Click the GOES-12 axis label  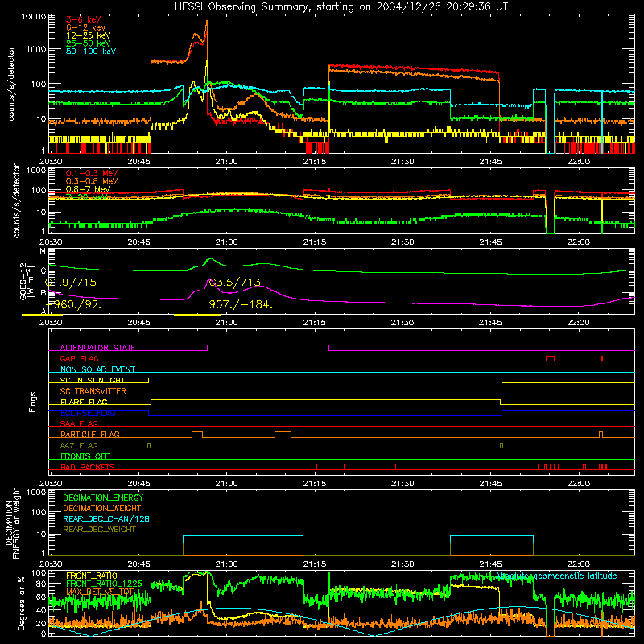click(27, 281)
